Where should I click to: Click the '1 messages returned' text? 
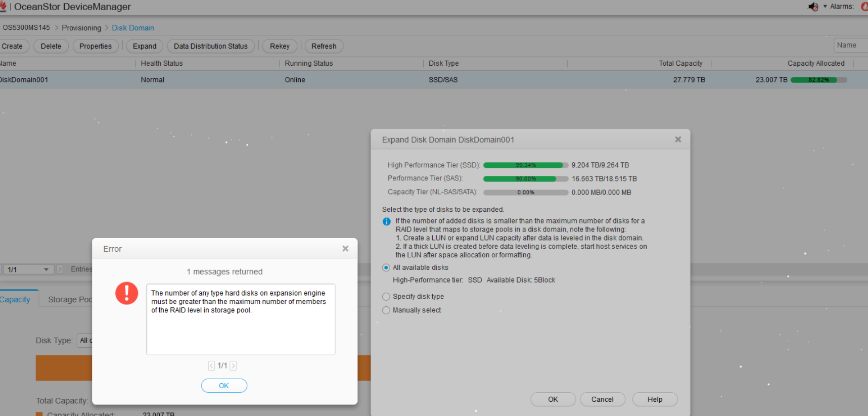224,272
